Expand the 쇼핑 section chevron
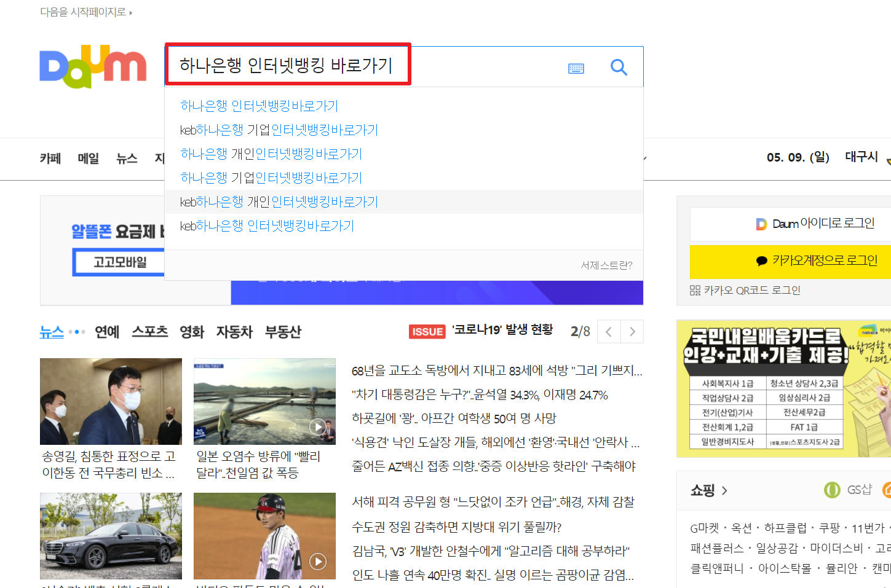Image resolution: width=891 pixels, height=588 pixels. tap(724, 490)
